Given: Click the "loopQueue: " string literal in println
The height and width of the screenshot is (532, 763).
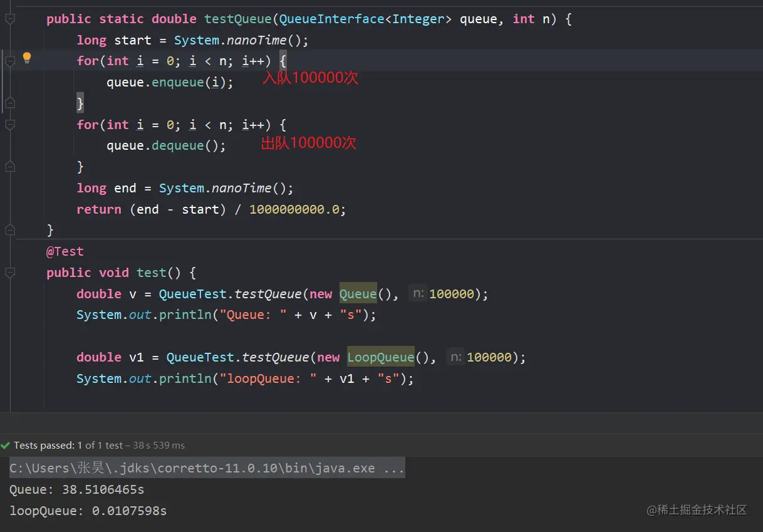Looking at the screenshot, I should pyautogui.click(x=268, y=378).
